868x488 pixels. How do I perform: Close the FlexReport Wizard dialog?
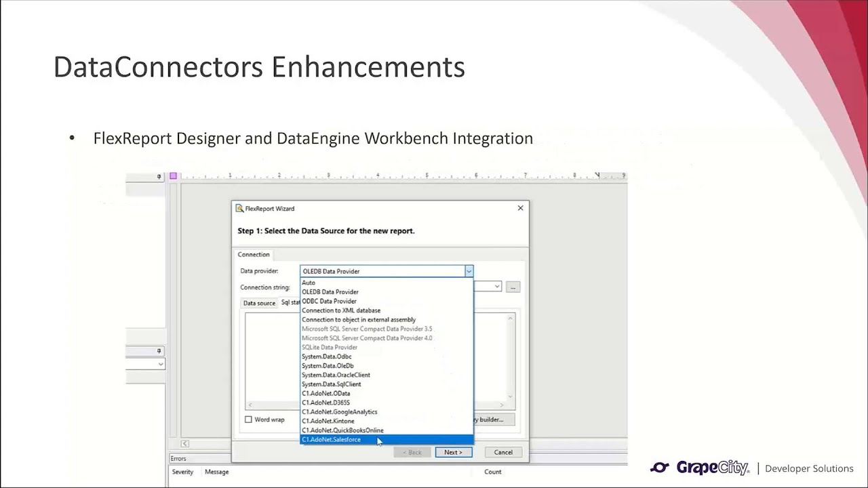[520, 208]
